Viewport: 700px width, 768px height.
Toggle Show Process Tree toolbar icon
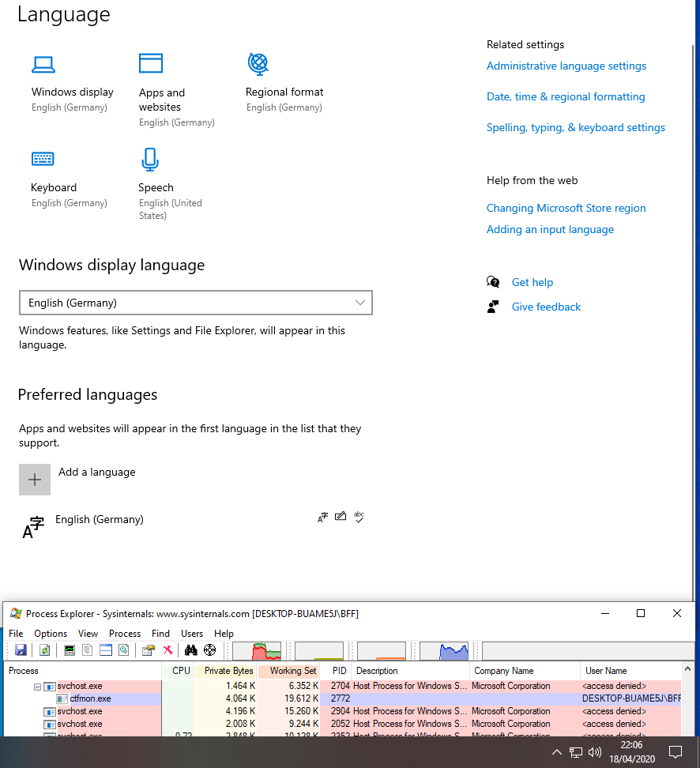(87, 650)
